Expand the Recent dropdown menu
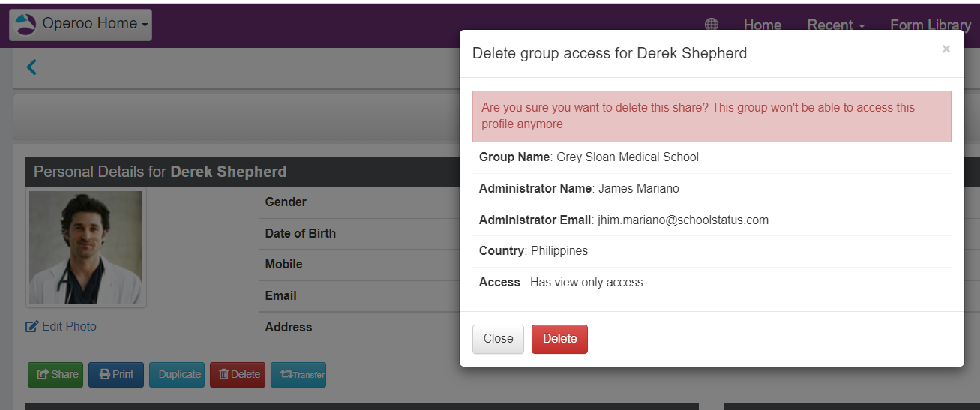The width and height of the screenshot is (980, 410). [x=835, y=25]
